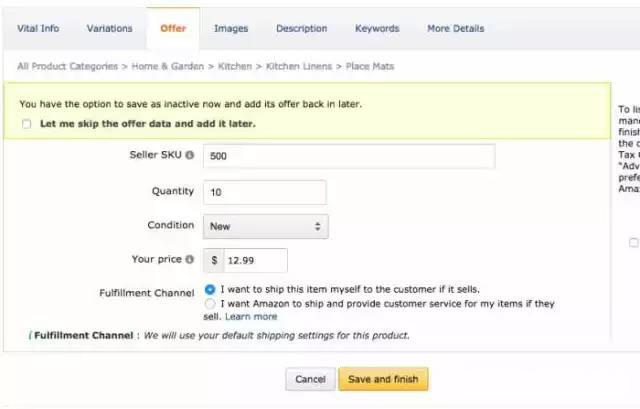Image resolution: width=640 pixels, height=409 pixels.
Task: Tick the checkbox in the right side panel
Action: click(x=633, y=242)
